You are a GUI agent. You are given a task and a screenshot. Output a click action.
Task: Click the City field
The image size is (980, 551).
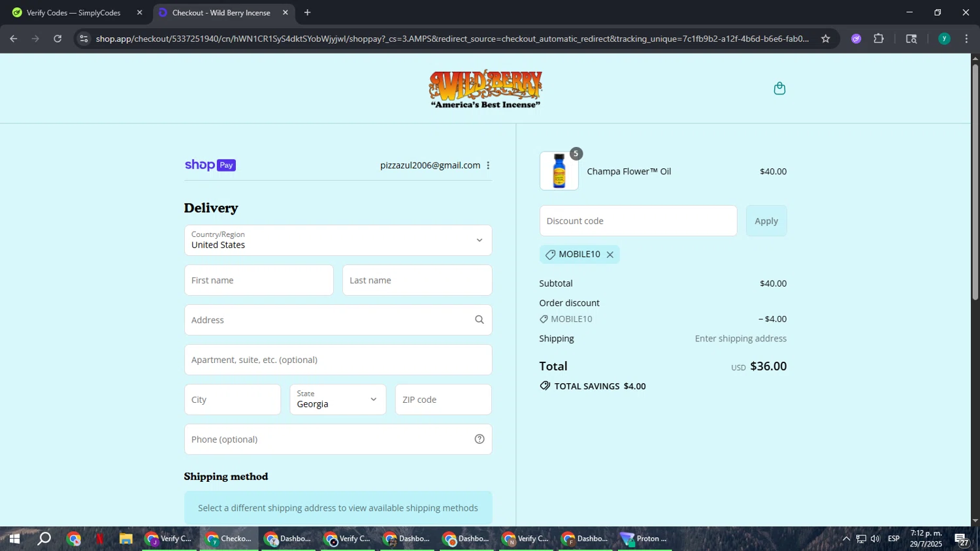point(233,400)
